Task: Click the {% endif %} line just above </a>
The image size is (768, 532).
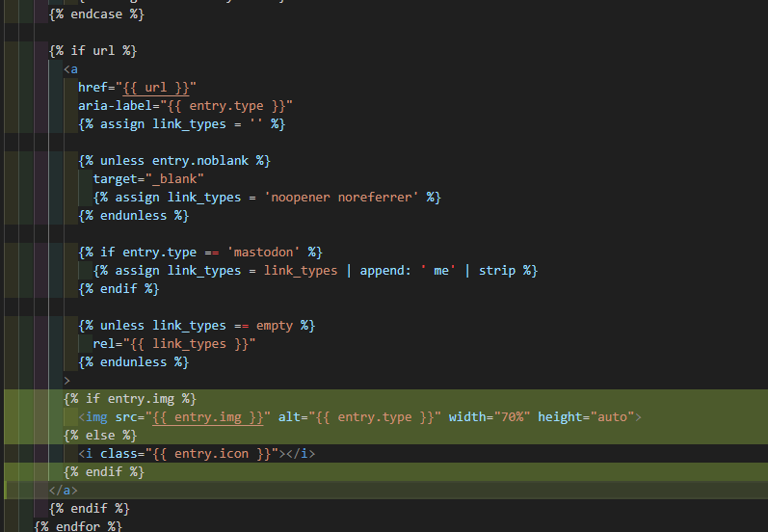Action: (104, 472)
